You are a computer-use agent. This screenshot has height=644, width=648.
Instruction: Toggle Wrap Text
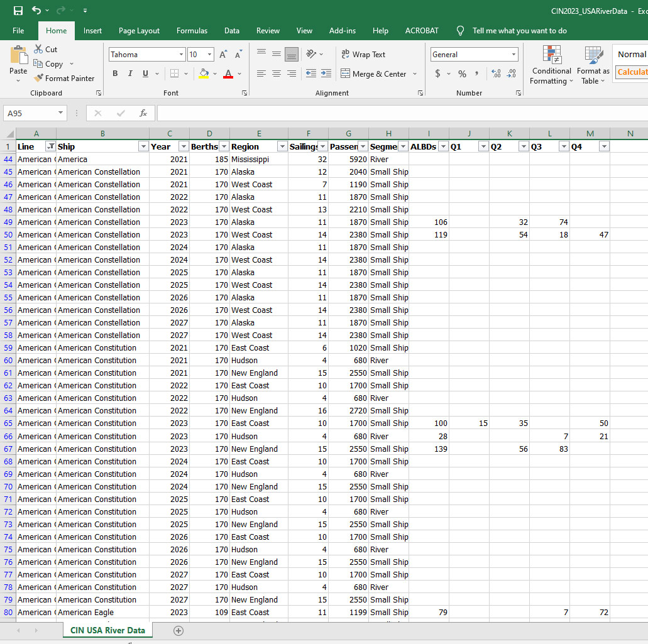coord(363,54)
